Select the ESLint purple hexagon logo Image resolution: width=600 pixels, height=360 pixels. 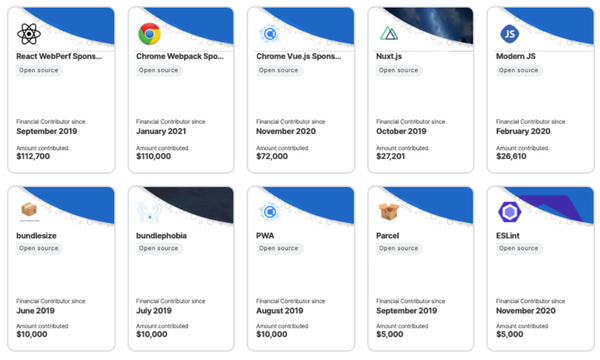click(x=510, y=212)
